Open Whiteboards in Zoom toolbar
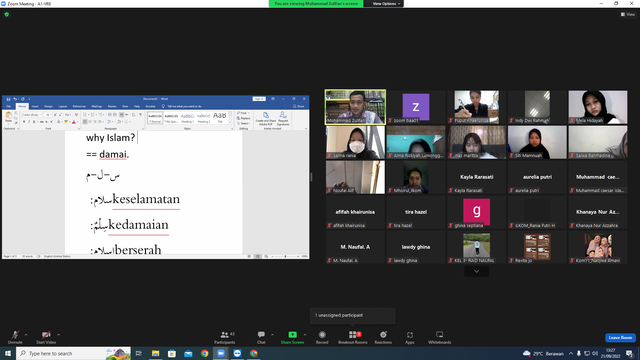Viewport: 640px width, 360px height. 439,338
